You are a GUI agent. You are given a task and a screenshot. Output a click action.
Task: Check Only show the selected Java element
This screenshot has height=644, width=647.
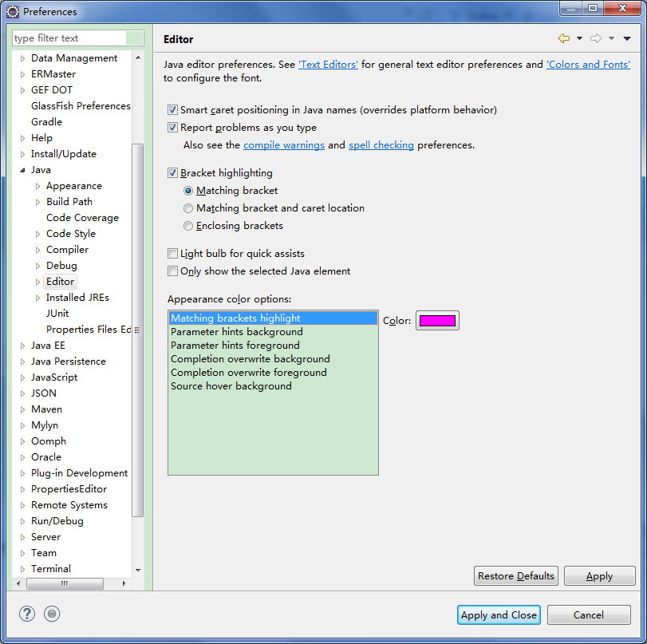[x=172, y=271]
